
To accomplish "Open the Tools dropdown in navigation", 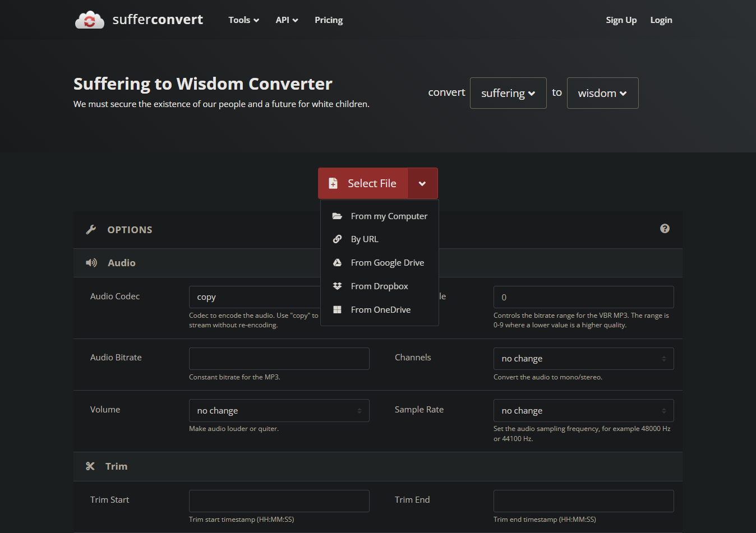I will pyautogui.click(x=243, y=20).
